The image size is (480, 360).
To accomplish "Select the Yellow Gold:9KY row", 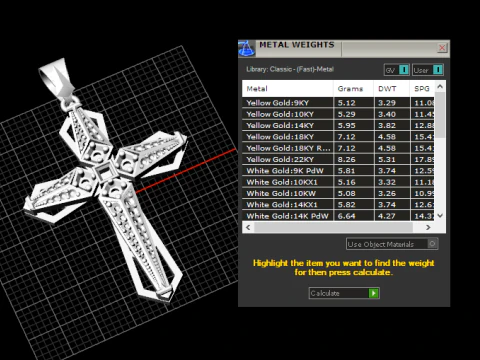I will point(338,103).
